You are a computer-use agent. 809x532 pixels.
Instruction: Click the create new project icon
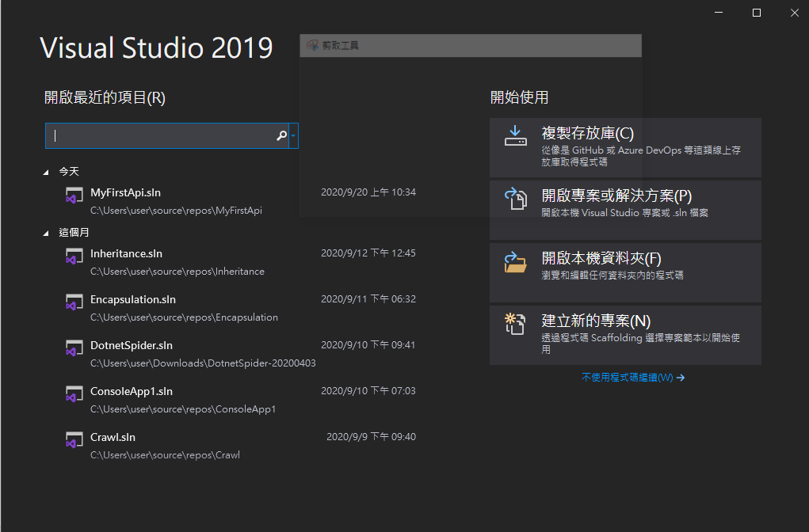(515, 324)
